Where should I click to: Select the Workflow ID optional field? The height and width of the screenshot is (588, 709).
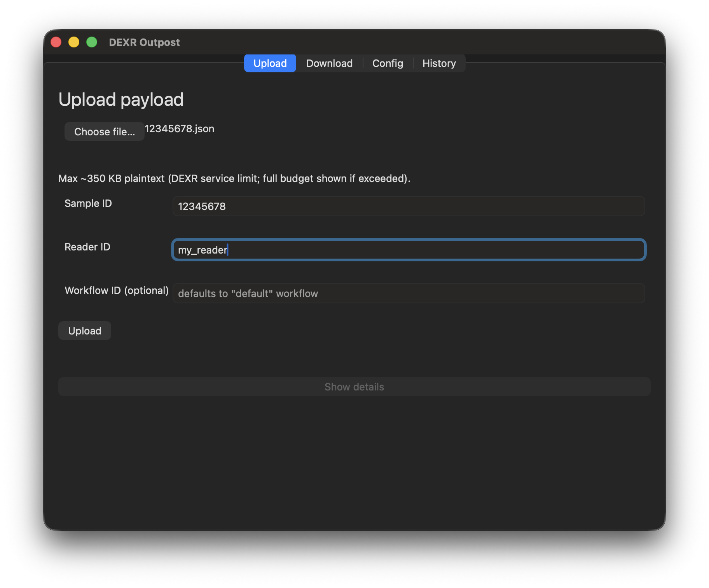click(x=409, y=294)
